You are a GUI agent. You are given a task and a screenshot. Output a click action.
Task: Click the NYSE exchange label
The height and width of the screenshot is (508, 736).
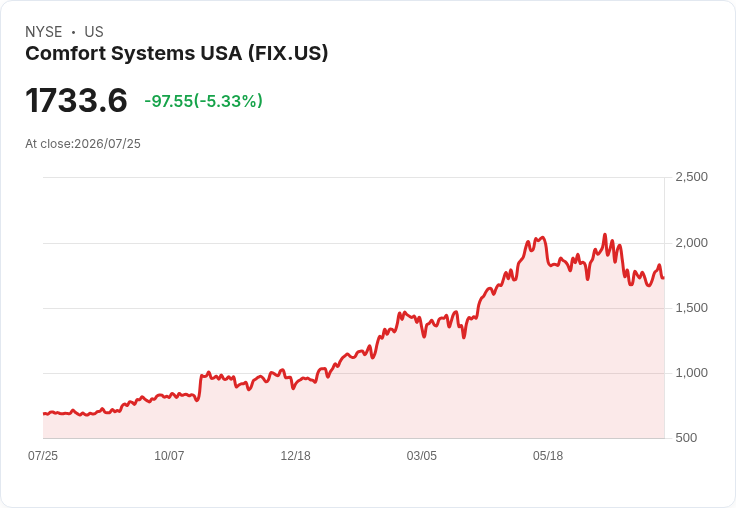(44, 32)
